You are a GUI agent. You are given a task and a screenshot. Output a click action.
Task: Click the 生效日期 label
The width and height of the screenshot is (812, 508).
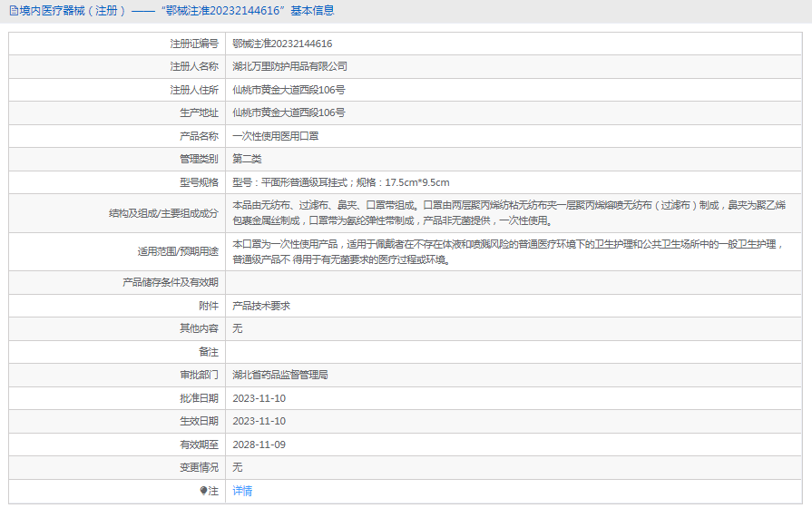[199, 422]
